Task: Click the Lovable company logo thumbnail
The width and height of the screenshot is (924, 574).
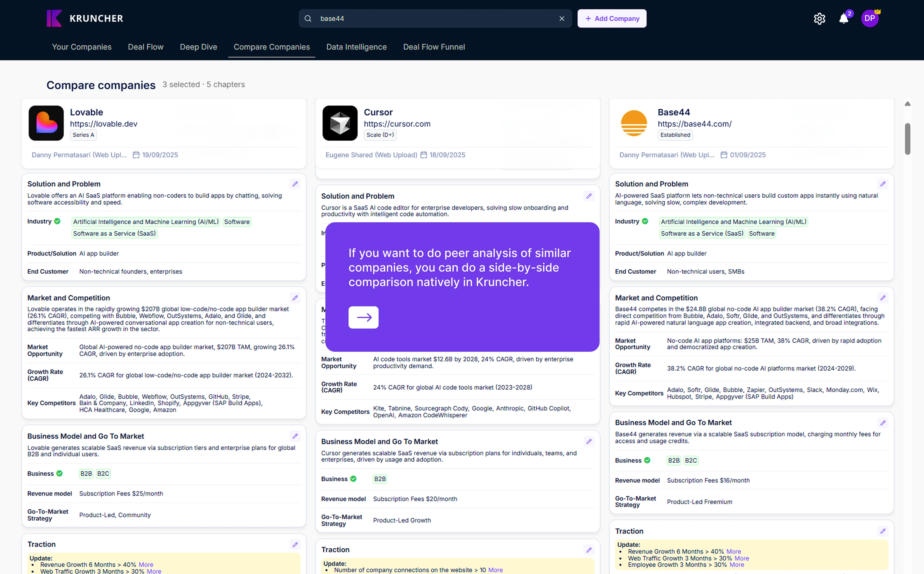Action: coord(46,123)
